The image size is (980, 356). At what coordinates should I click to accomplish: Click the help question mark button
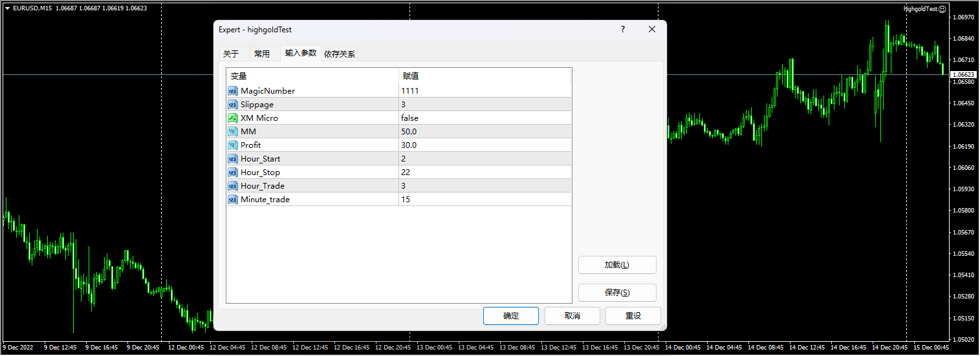(x=623, y=30)
